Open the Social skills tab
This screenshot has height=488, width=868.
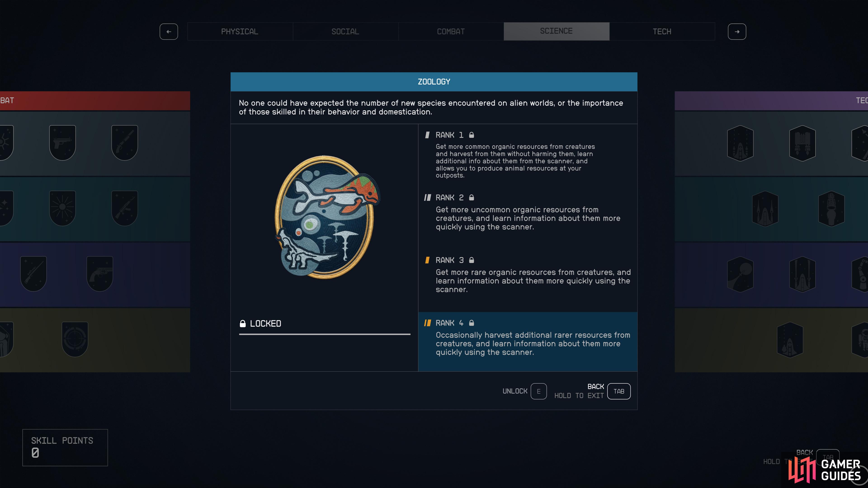pos(345,31)
